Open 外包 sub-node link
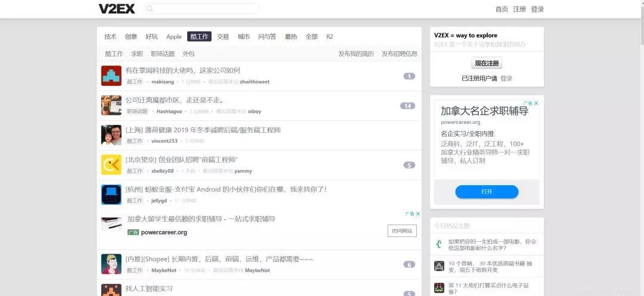 point(188,54)
